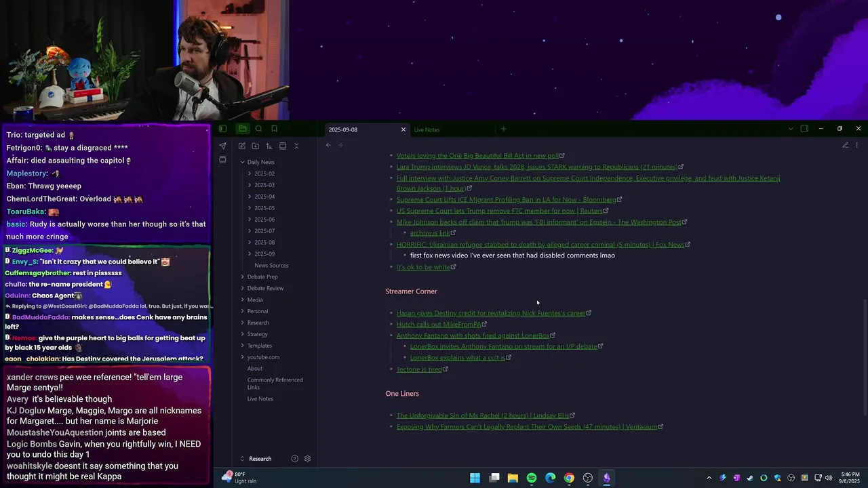Expand the Media folder

255,300
